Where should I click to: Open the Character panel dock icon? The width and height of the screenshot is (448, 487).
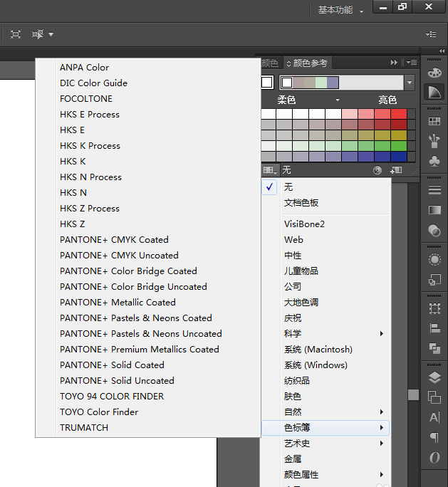(434, 417)
